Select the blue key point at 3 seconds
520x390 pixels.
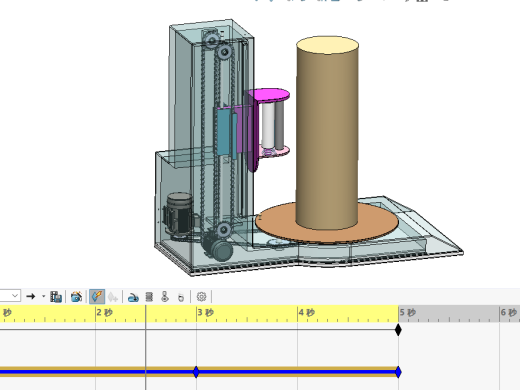196,372
